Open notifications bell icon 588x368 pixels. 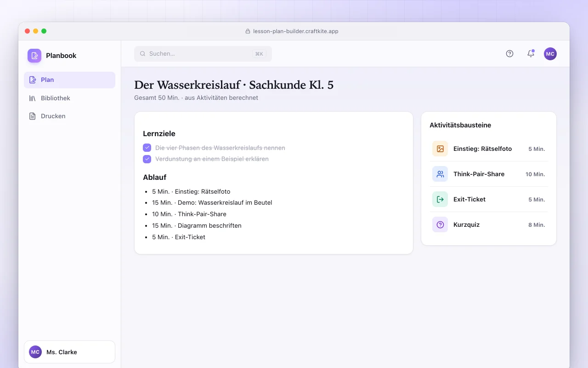531,54
